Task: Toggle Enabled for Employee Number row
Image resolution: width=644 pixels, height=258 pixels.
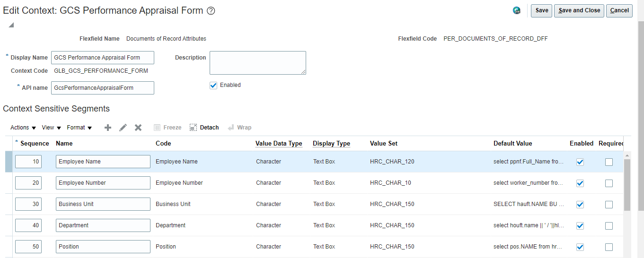Action: tap(580, 183)
